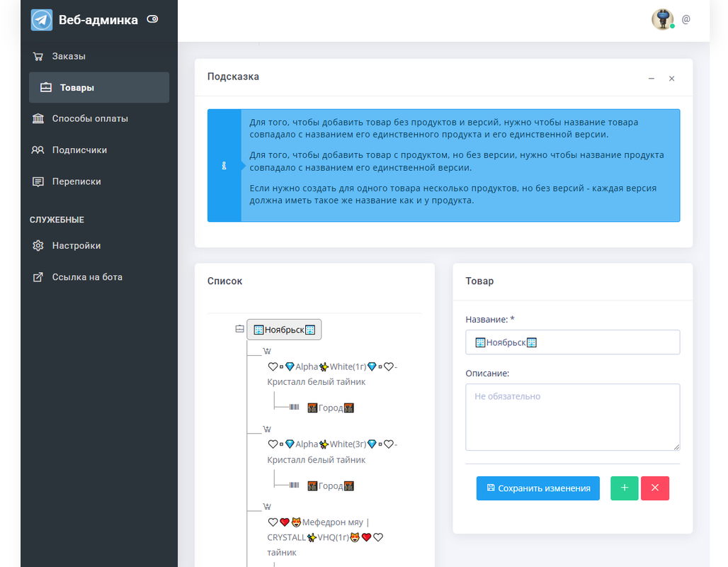
Task: Click cart icon above Alpha White(1г)
Action: tap(267, 351)
